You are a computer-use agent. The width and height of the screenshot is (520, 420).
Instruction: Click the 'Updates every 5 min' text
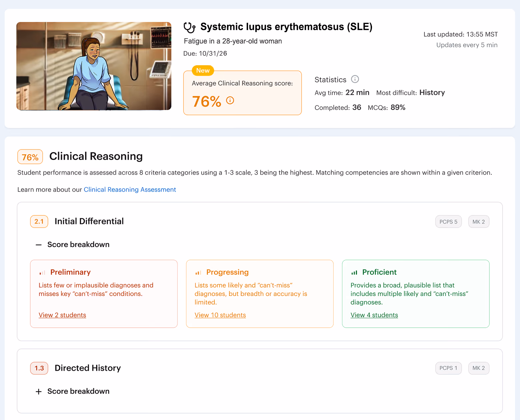[x=467, y=45]
